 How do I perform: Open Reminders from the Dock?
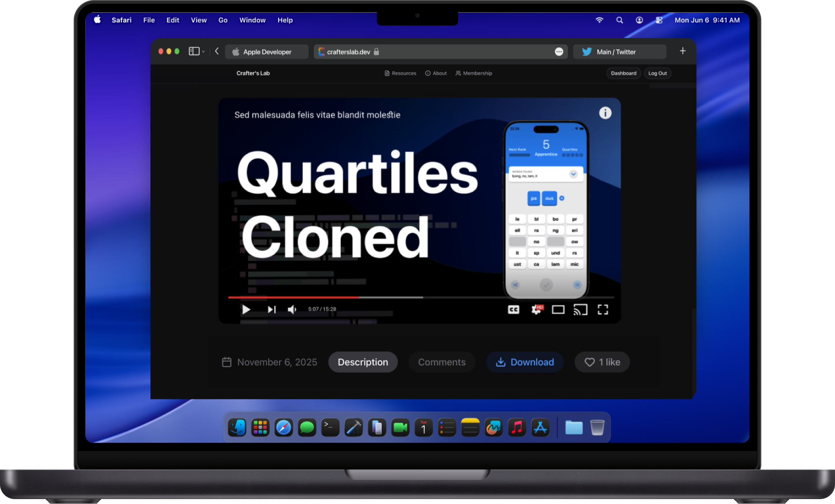[447, 427]
